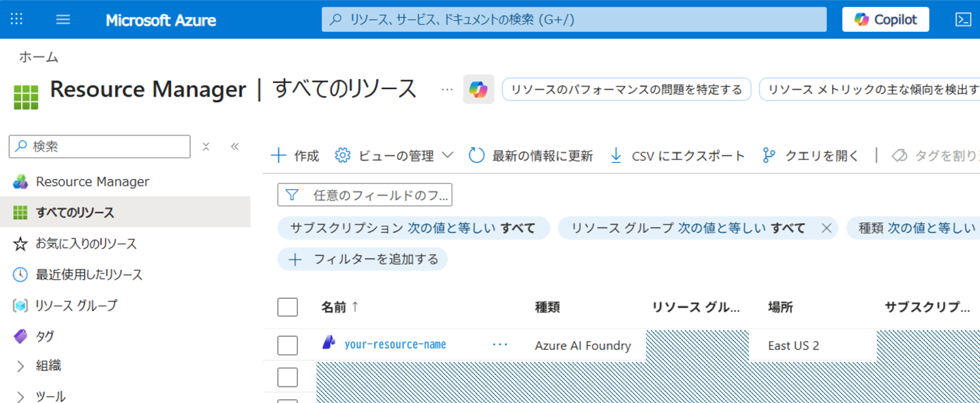This screenshot has height=403, width=980.
Task: Click the 作成 button
Action: pos(295,156)
